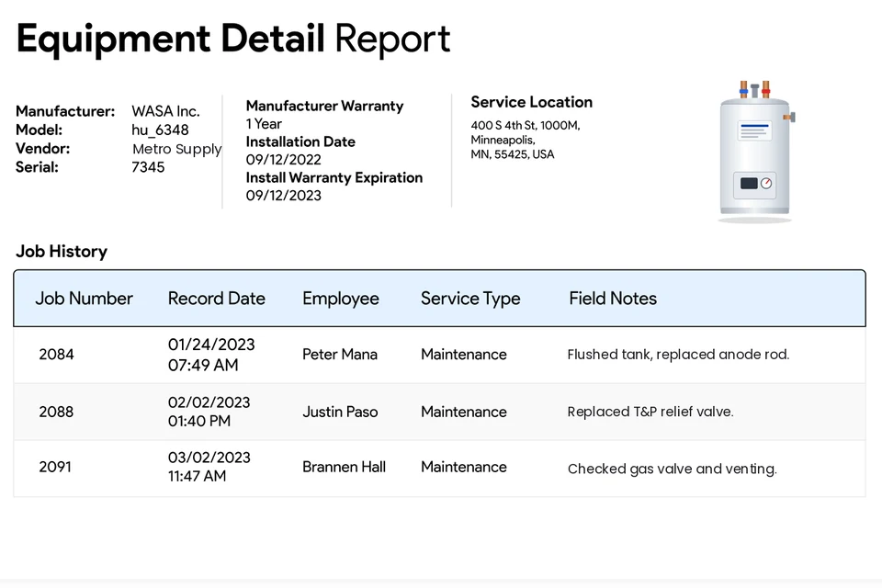882x588 pixels.
Task: Click vendor value Metro Supply
Action: [x=177, y=149]
